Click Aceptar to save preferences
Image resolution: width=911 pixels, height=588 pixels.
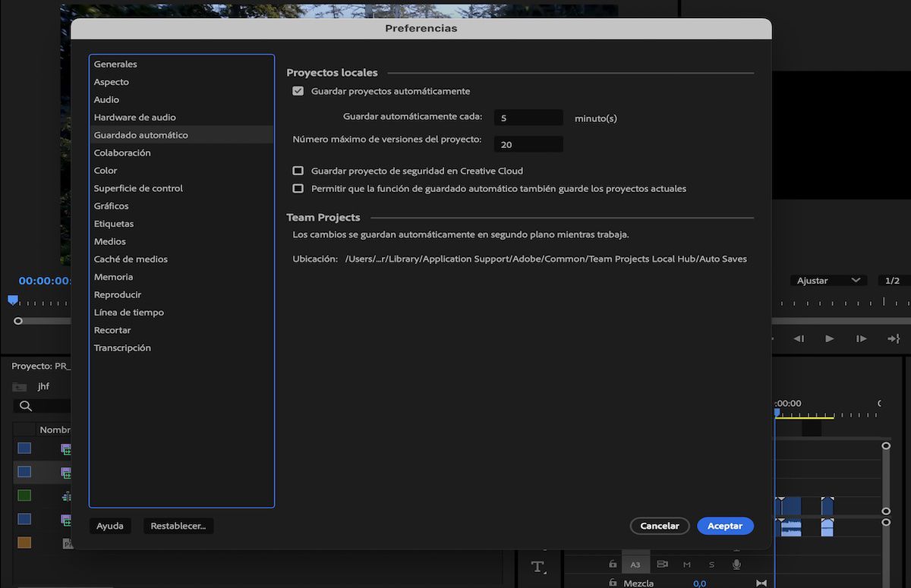pos(725,525)
